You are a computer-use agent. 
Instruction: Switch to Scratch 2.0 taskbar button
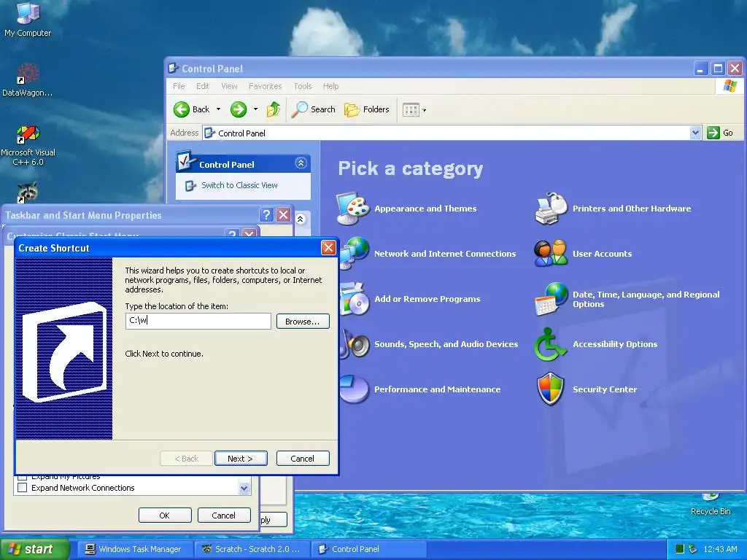point(252,549)
